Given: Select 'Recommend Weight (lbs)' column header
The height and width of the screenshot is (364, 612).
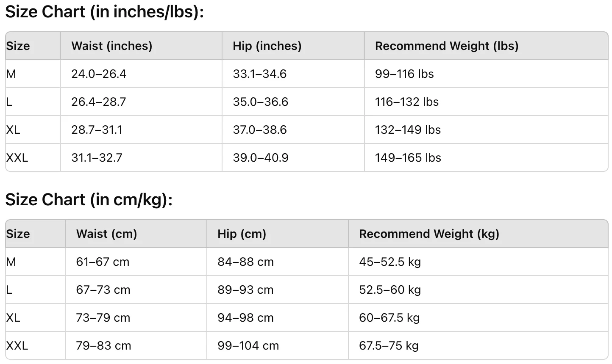Looking at the screenshot, I should click(x=447, y=46).
